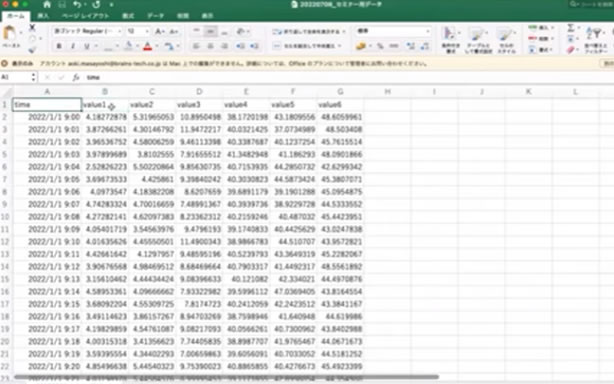Open the number format dropdown
614x384 pixels.
[393, 31]
